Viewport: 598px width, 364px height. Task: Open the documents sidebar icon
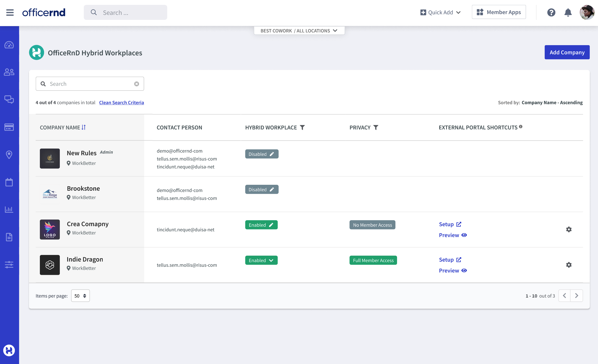click(x=9, y=237)
